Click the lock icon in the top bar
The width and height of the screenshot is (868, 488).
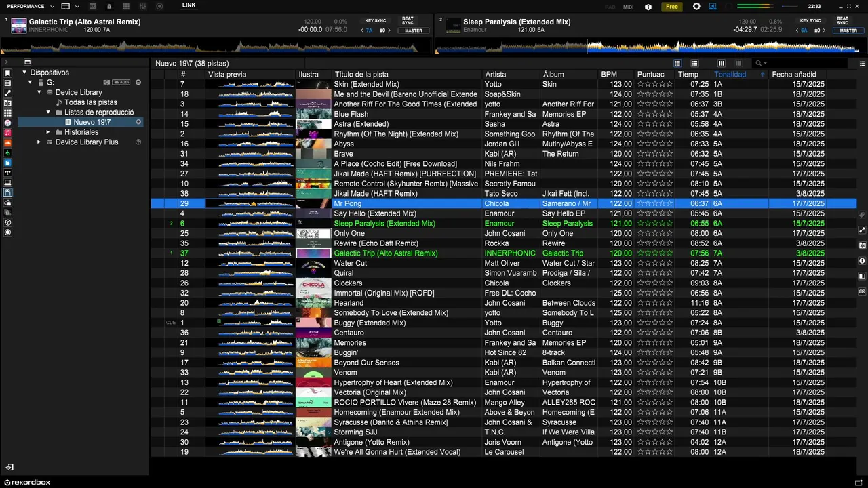coord(109,6)
